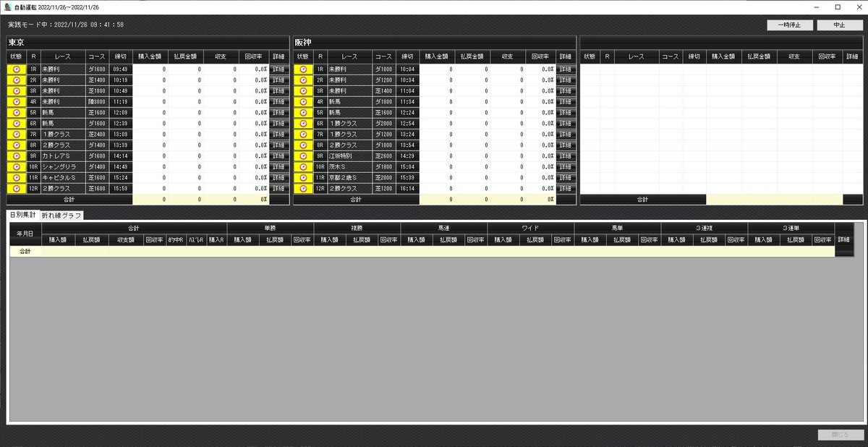Click the status icon for 東京 10R シャングリラ
Screen dimensions: 868x447
(x=16, y=167)
